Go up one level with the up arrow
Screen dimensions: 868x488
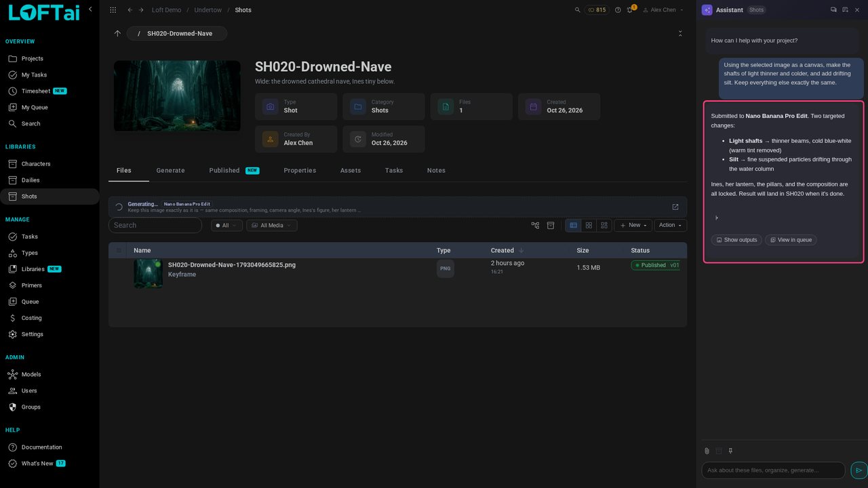coord(117,33)
